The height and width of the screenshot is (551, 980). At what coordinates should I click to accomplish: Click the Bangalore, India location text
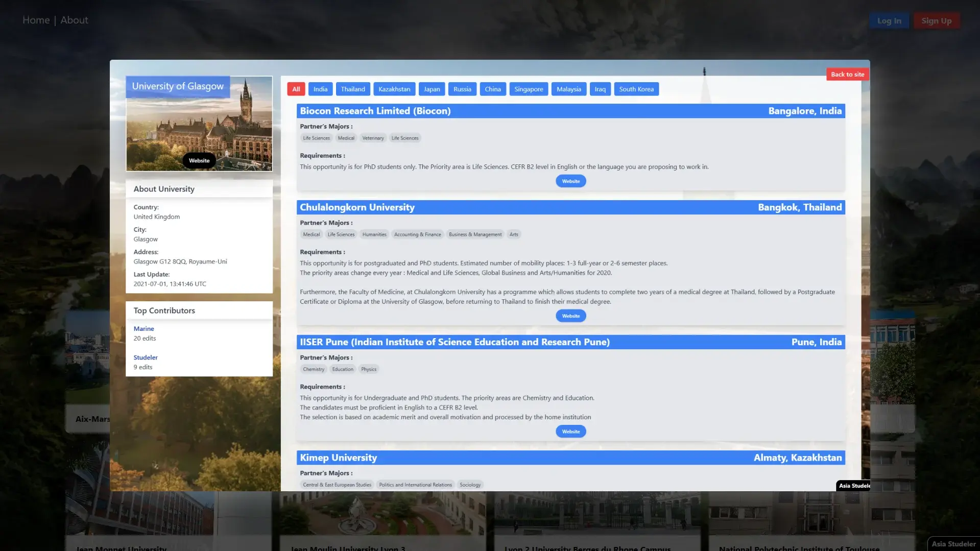[805, 111]
